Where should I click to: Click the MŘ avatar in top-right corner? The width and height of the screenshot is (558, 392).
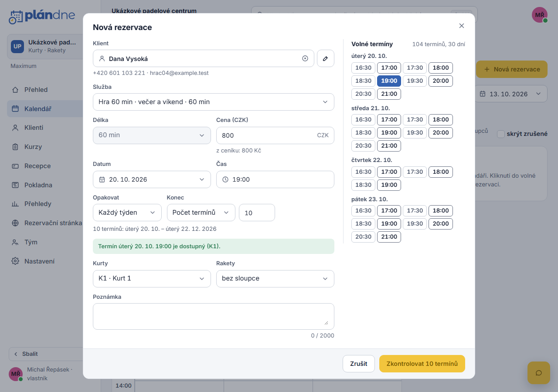click(540, 15)
